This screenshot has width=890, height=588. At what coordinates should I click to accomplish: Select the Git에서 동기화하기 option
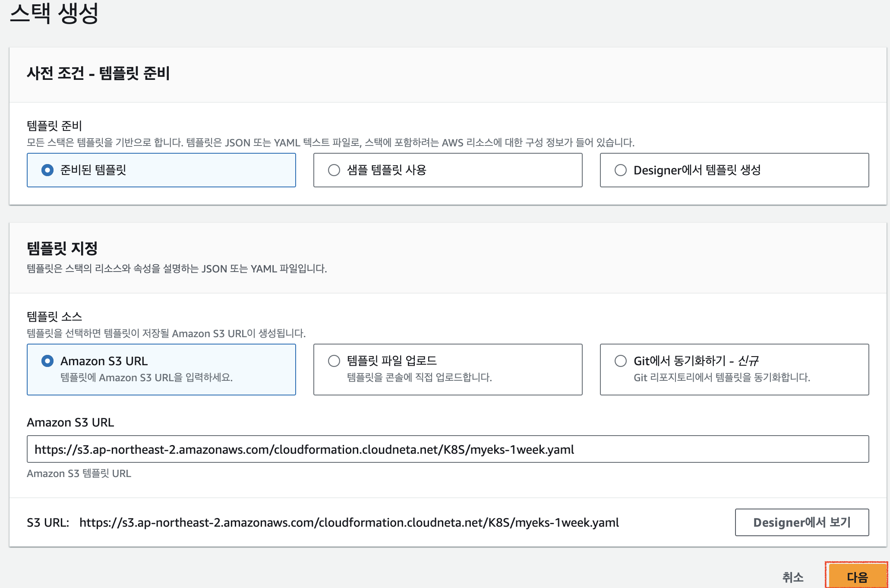(621, 361)
